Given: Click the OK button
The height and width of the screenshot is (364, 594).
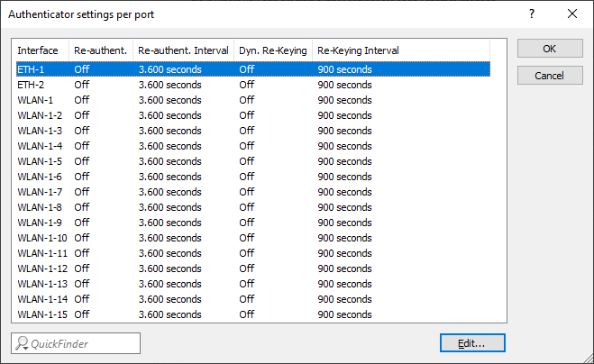Looking at the screenshot, I should tap(550, 49).
